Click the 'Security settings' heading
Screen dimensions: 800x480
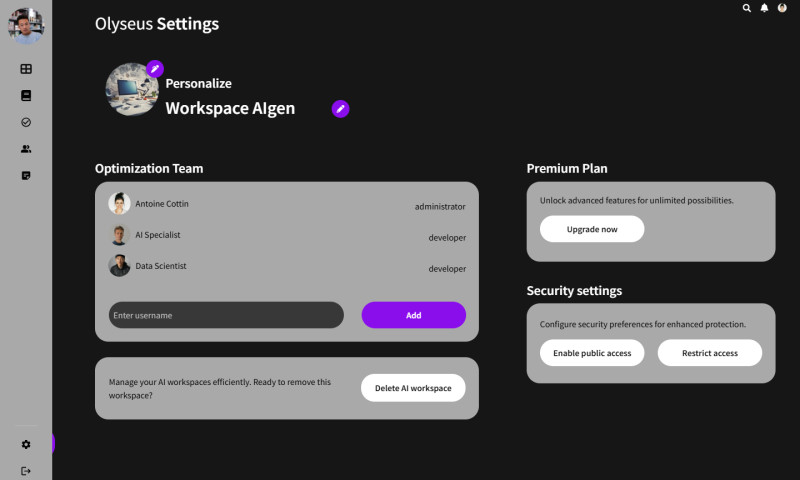574,291
